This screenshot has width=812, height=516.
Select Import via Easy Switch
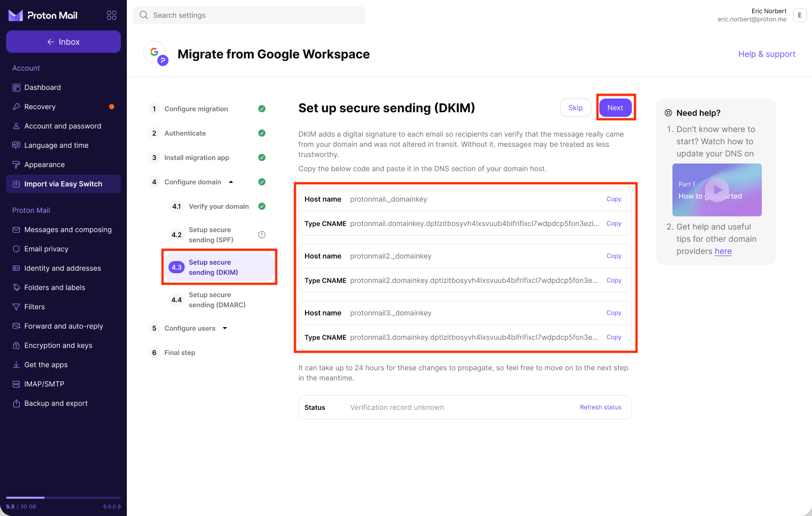click(63, 184)
